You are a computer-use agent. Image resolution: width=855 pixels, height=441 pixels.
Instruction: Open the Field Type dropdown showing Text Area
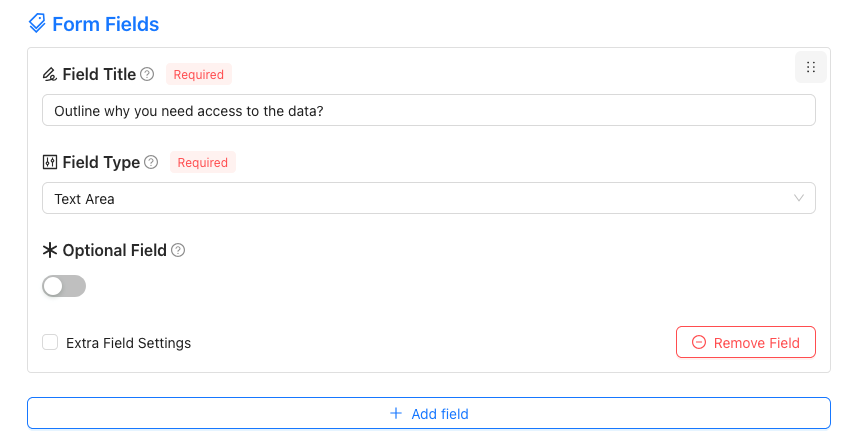tap(429, 198)
